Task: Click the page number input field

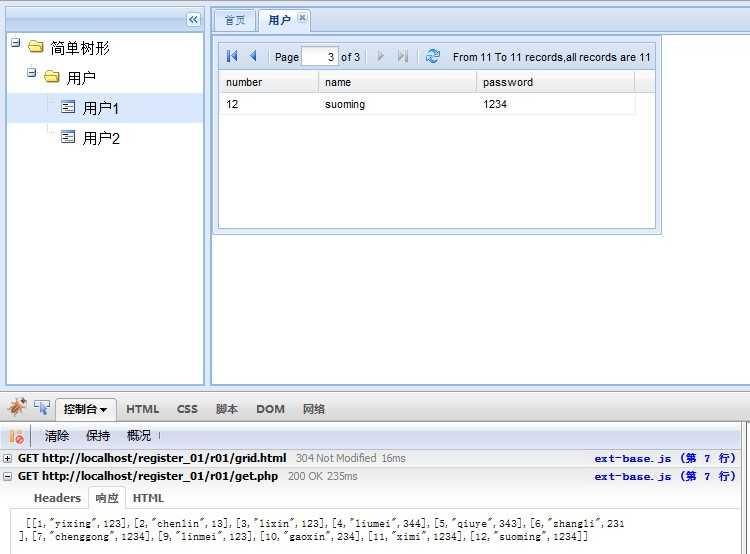Action: click(320, 57)
